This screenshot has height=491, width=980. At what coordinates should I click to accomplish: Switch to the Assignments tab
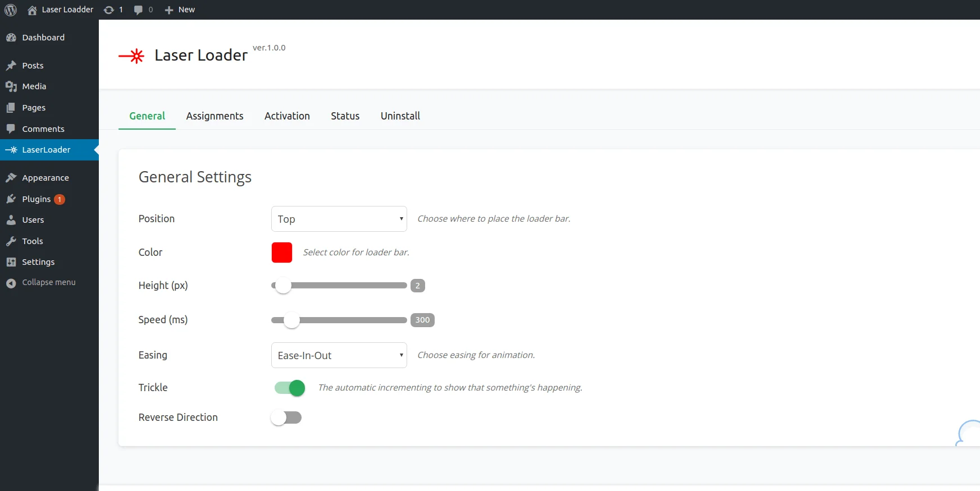pos(215,116)
